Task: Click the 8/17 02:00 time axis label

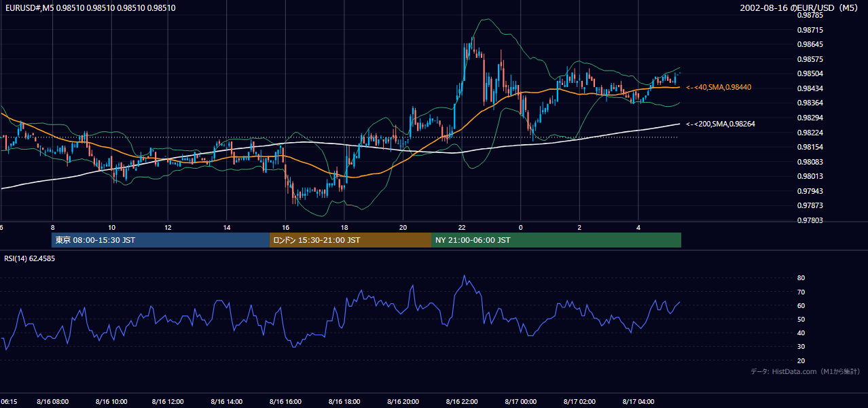Action: [x=579, y=402]
